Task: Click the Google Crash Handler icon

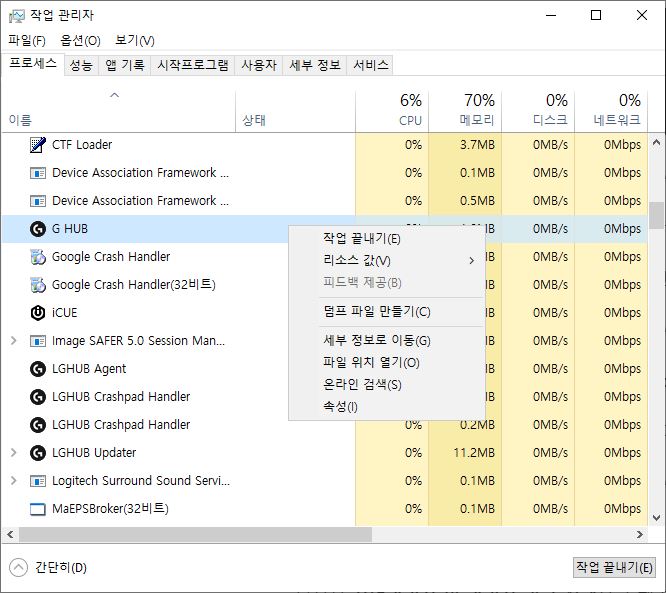Action: point(38,257)
